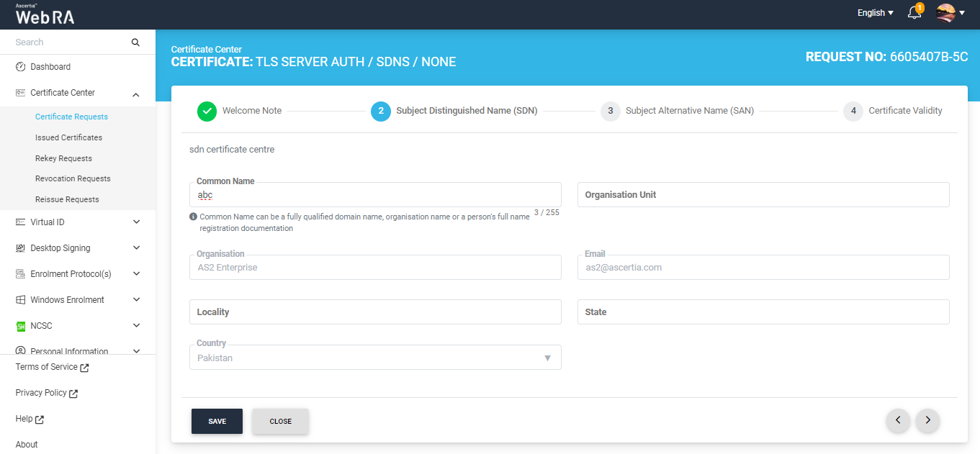Image resolution: width=980 pixels, height=454 pixels.
Task: Click the Windows Enrolment windows icon
Action: click(20, 300)
